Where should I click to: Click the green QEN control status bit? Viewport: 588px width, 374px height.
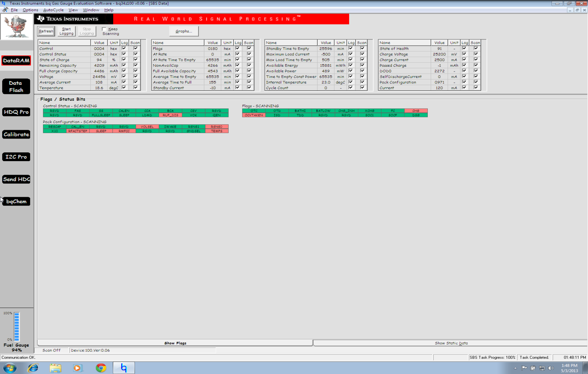point(217,115)
